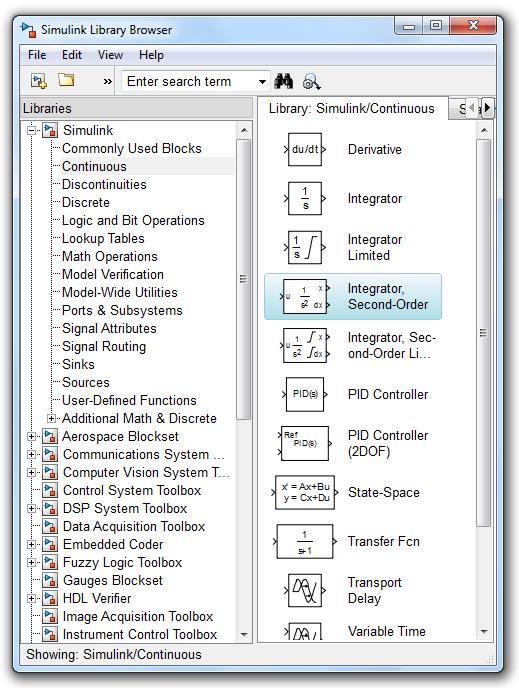Click the Model Verification tree entry
Image resolution: width=519 pixels, height=688 pixels.
[x=113, y=275]
